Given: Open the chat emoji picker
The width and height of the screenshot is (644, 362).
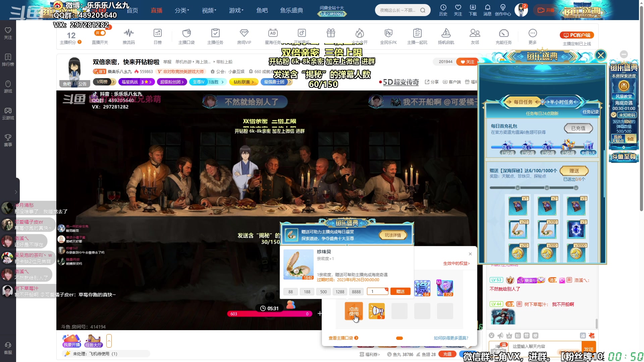Looking at the screenshot, I should (491, 336).
